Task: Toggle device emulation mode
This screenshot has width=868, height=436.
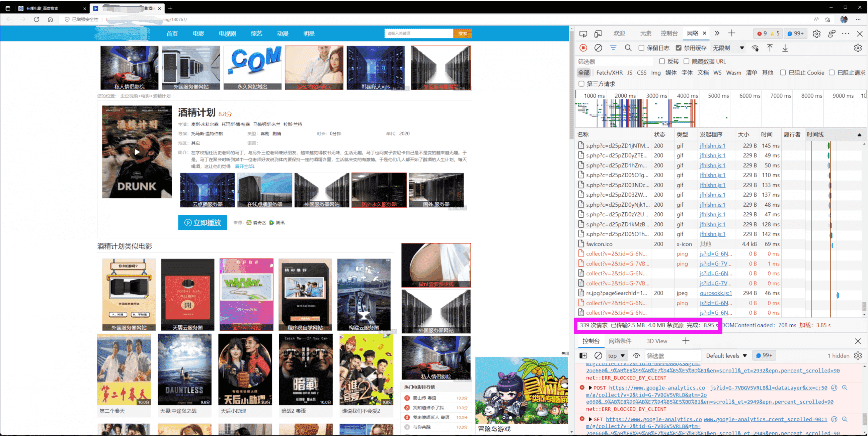Action: [x=599, y=33]
